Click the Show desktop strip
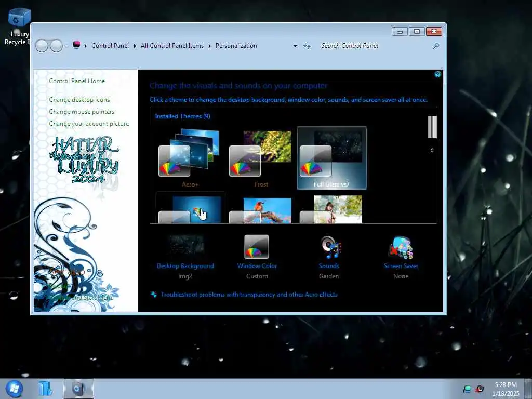Screen dimensions: 532x399 528,389
